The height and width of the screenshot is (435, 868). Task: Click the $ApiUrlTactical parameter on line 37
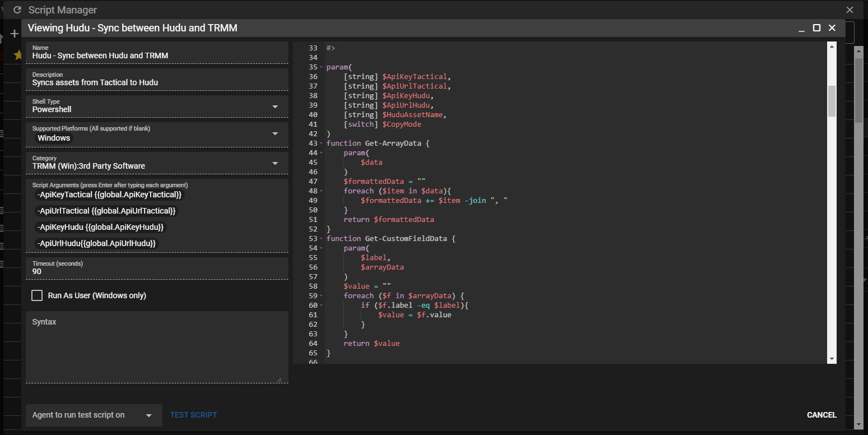tap(414, 86)
